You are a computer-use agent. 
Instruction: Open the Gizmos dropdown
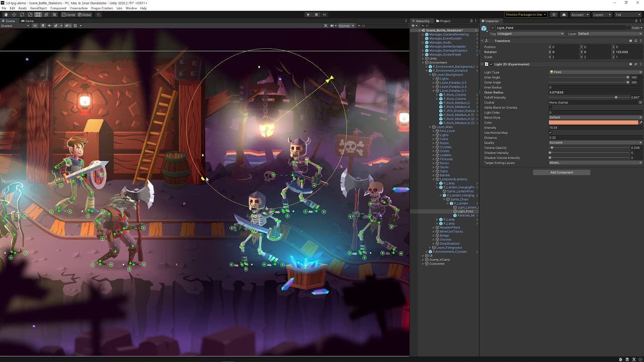coord(346,26)
